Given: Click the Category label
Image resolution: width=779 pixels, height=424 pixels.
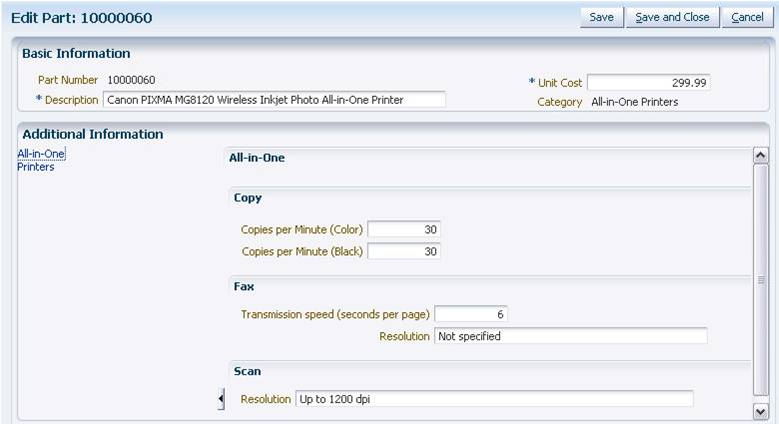Looking at the screenshot, I should coord(559,102).
